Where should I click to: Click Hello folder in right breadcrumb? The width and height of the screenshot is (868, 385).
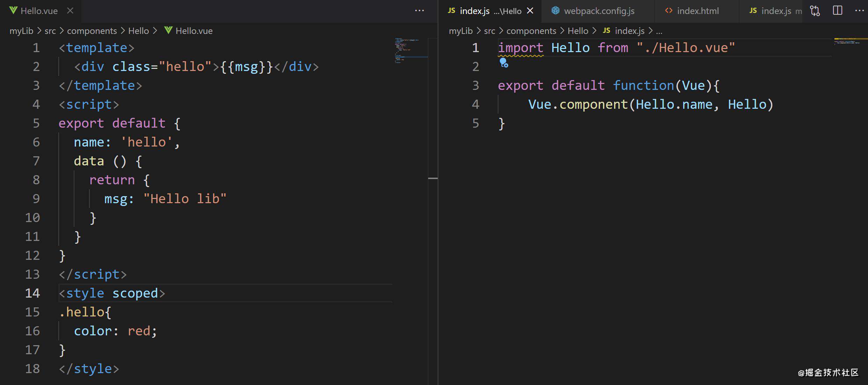point(578,31)
